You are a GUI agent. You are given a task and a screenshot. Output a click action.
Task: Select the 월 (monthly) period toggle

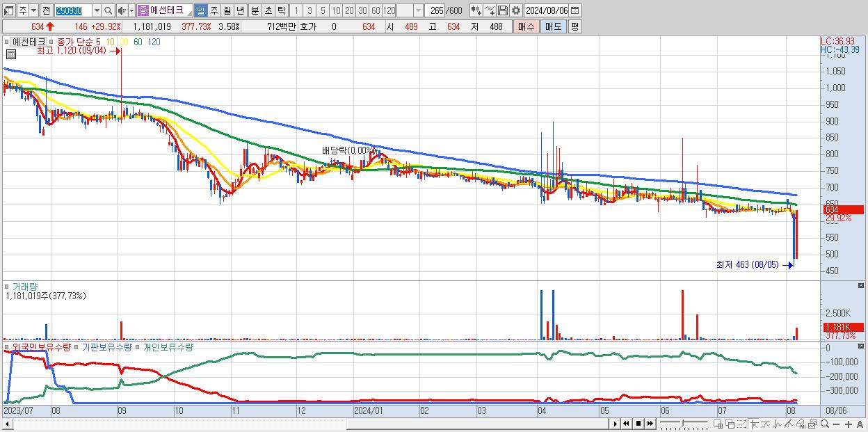[227, 10]
